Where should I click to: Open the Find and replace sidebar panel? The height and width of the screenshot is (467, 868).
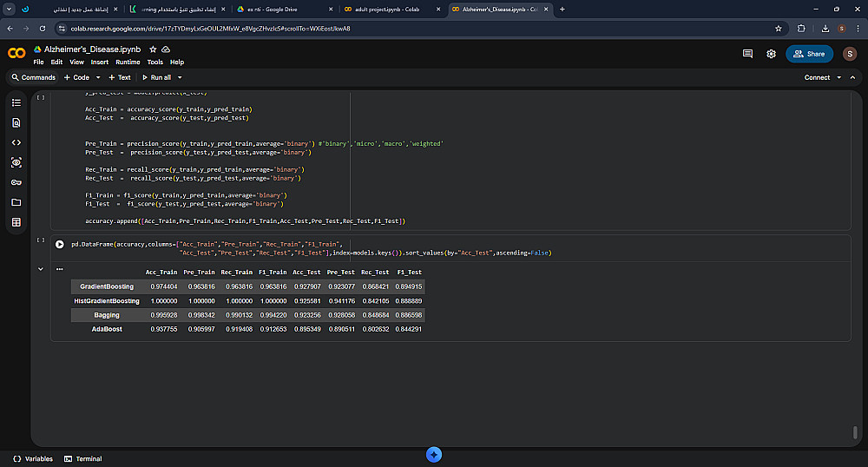coord(16,122)
